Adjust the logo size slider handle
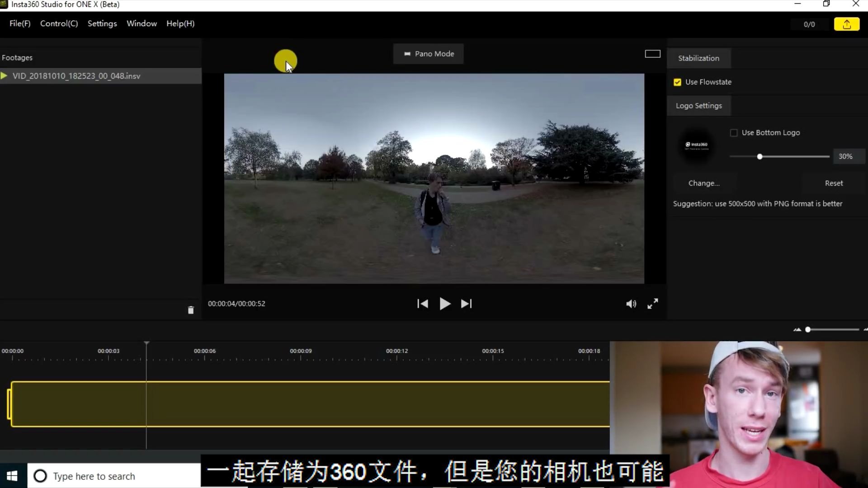Viewport: 868px width, 488px height. pyautogui.click(x=759, y=157)
